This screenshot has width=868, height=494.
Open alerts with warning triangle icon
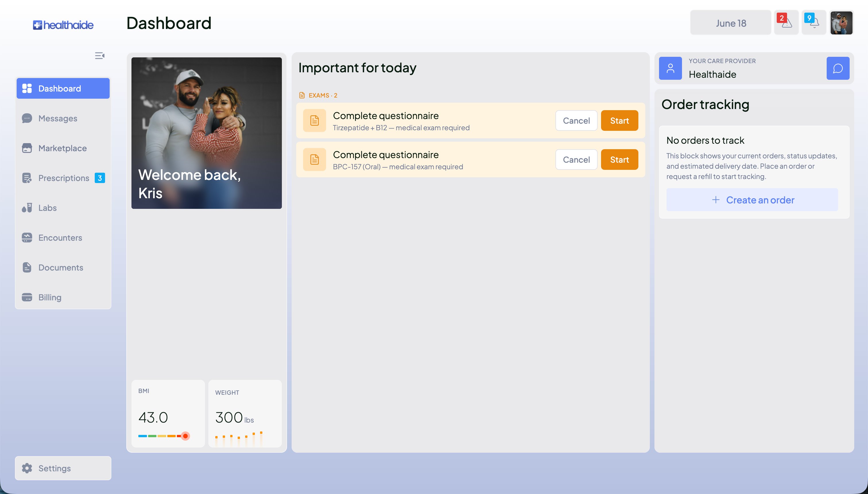(x=786, y=23)
